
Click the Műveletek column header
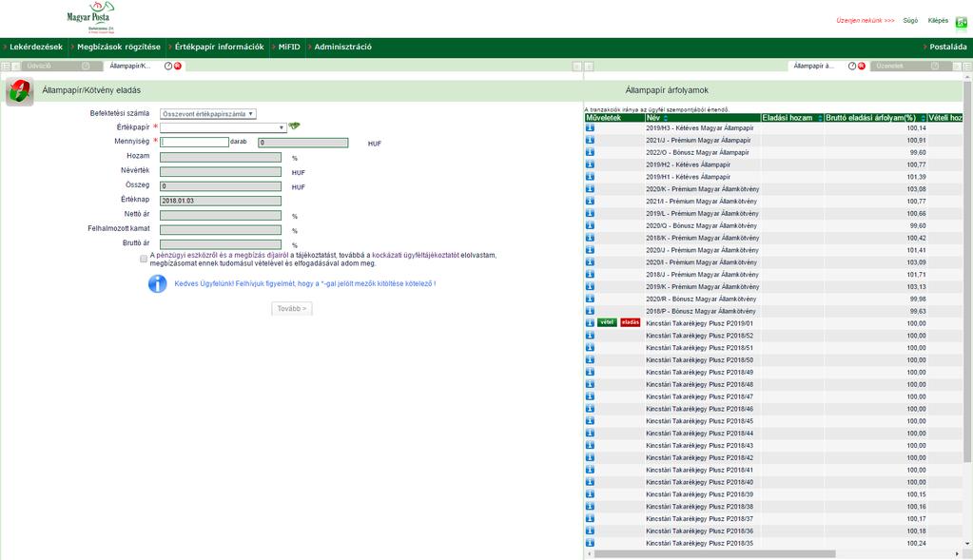coord(613,118)
